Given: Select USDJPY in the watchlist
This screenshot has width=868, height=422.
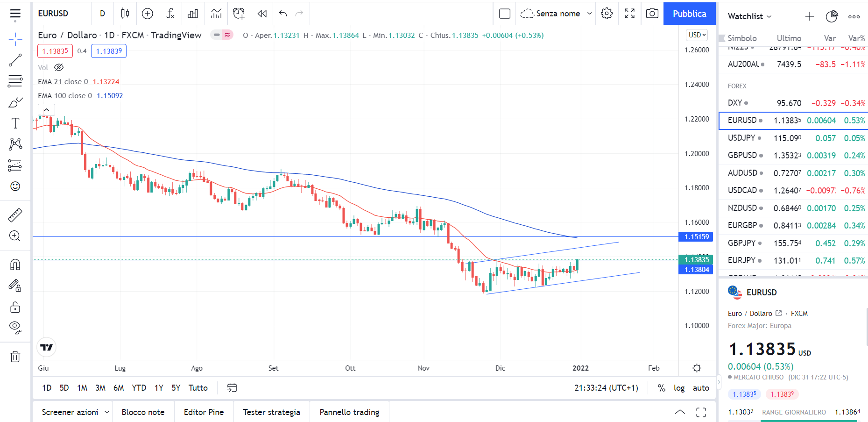Looking at the screenshot, I should coord(793,138).
